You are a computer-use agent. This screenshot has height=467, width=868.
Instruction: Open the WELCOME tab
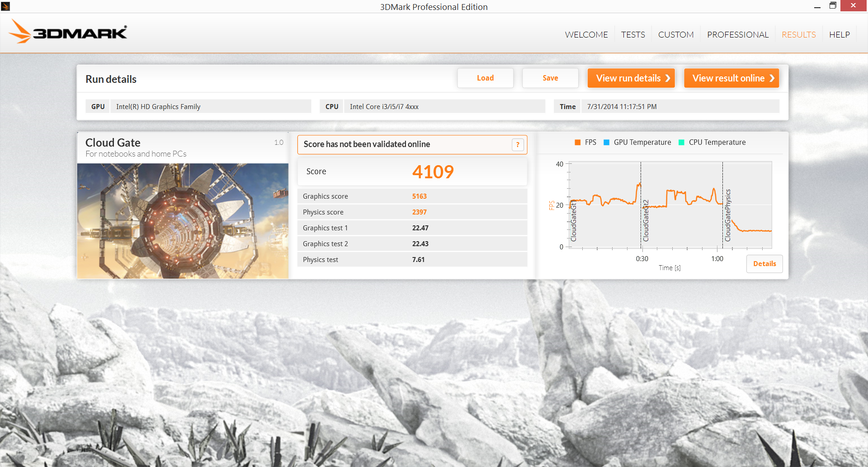pyautogui.click(x=586, y=35)
